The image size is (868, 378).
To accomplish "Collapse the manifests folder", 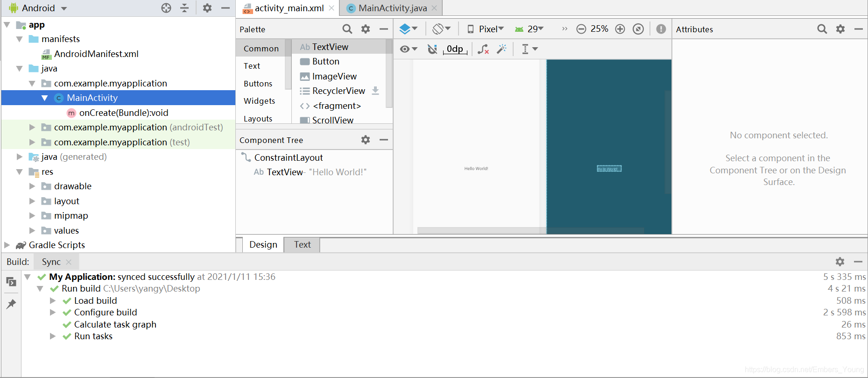I will click(x=20, y=39).
